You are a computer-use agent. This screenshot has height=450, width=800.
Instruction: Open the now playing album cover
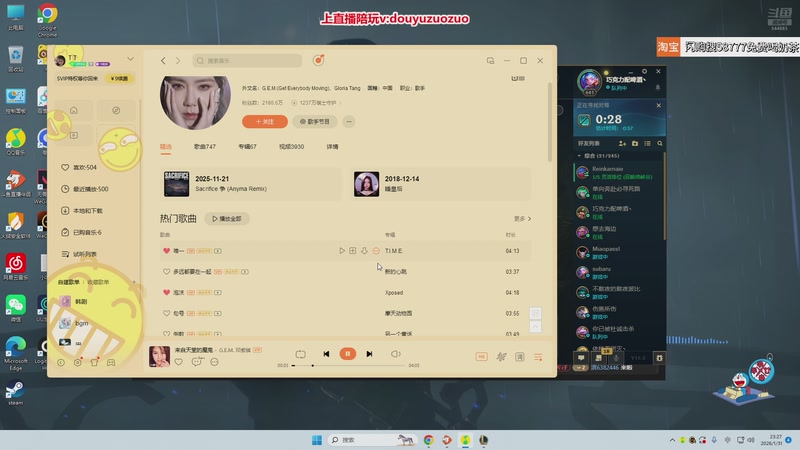pyautogui.click(x=159, y=356)
